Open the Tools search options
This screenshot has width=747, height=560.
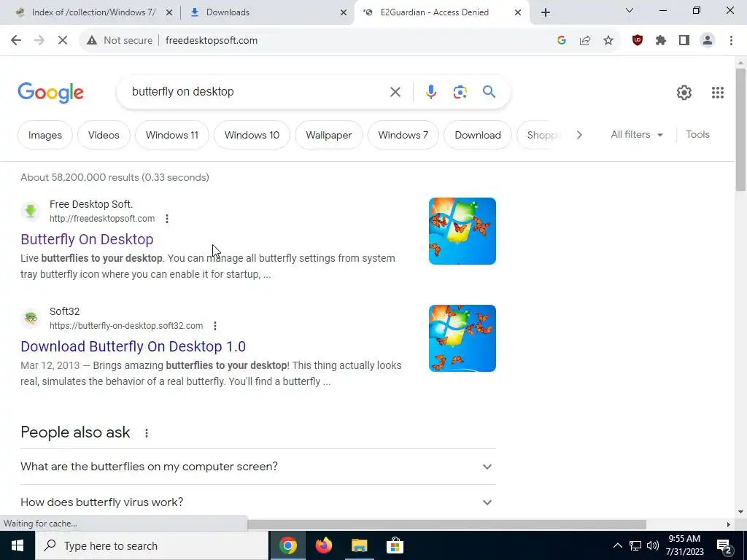pyautogui.click(x=697, y=135)
